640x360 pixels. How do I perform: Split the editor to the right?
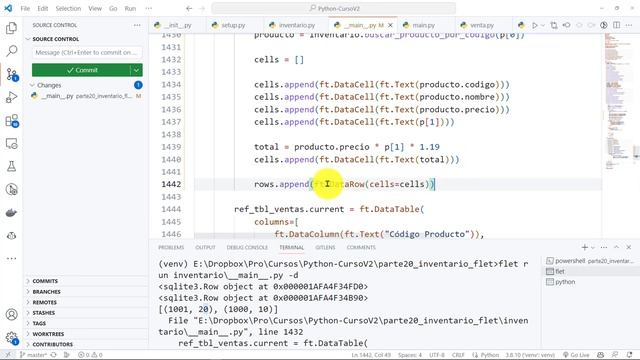pos(616,25)
